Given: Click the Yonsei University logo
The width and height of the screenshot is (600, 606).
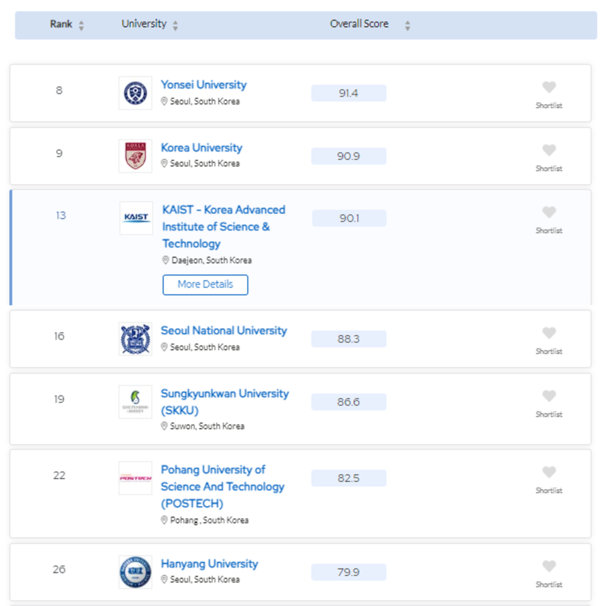Looking at the screenshot, I should (x=135, y=93).
